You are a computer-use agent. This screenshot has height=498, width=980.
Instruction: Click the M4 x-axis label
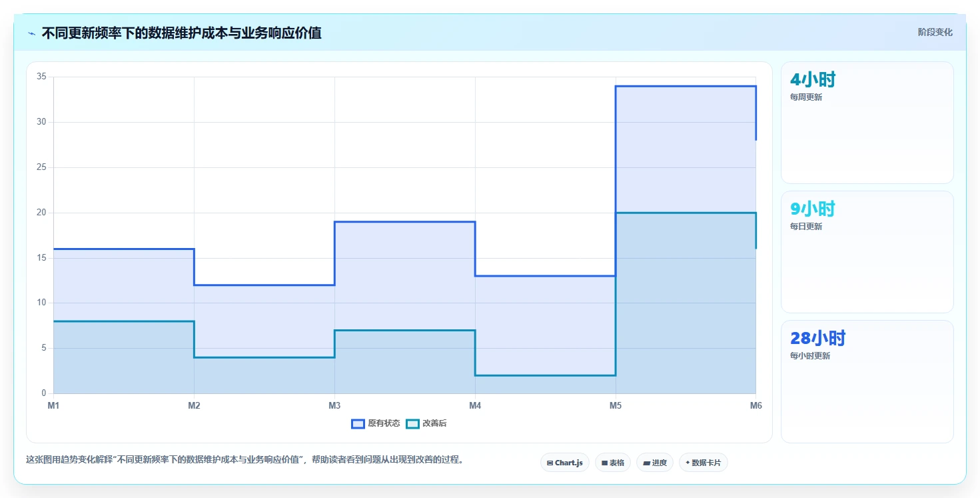pos(475,405)
